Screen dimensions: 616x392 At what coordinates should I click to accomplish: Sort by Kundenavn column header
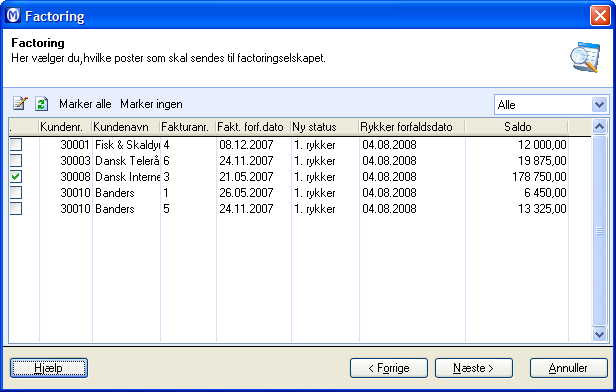[126, 127]
